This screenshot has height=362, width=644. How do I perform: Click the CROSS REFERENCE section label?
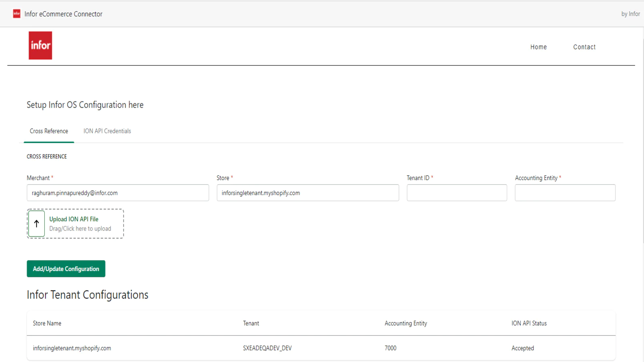coord(47,156)
